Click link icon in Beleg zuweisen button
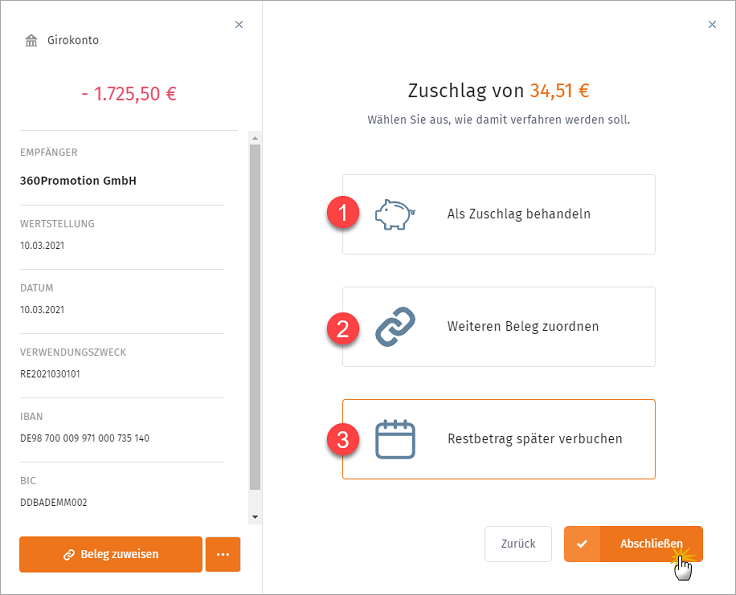This screenshot has width=736, height=595. (69, 555)
